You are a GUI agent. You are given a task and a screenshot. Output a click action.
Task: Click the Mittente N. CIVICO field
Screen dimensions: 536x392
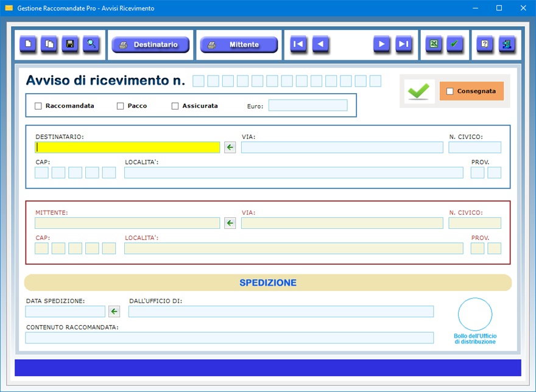[x=475, y=223]
